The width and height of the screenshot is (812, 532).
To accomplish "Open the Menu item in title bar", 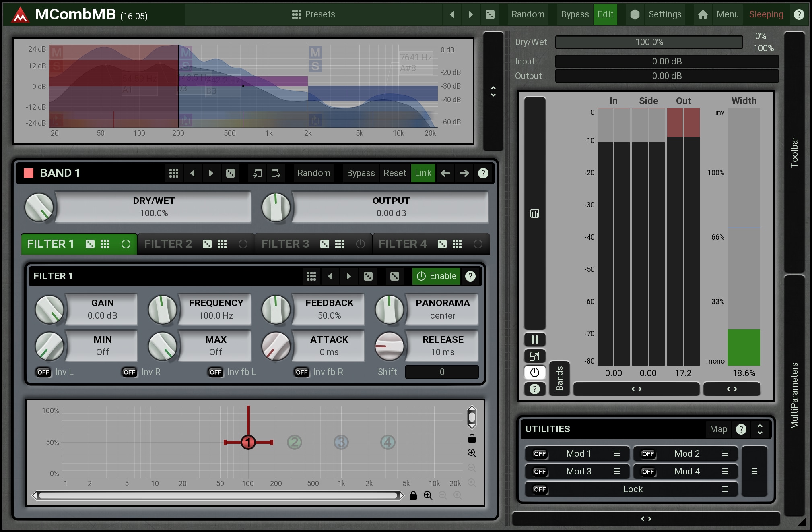I will tap(728, 14).
